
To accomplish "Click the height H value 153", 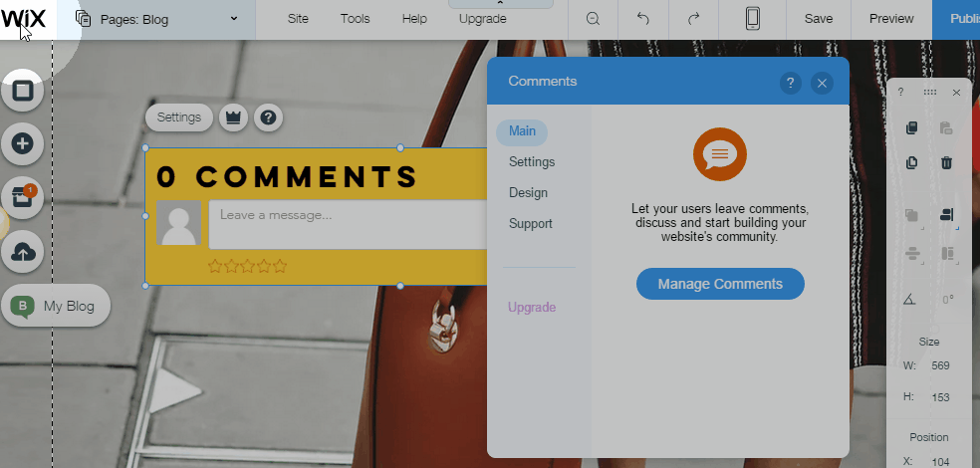I will (940, 397).
